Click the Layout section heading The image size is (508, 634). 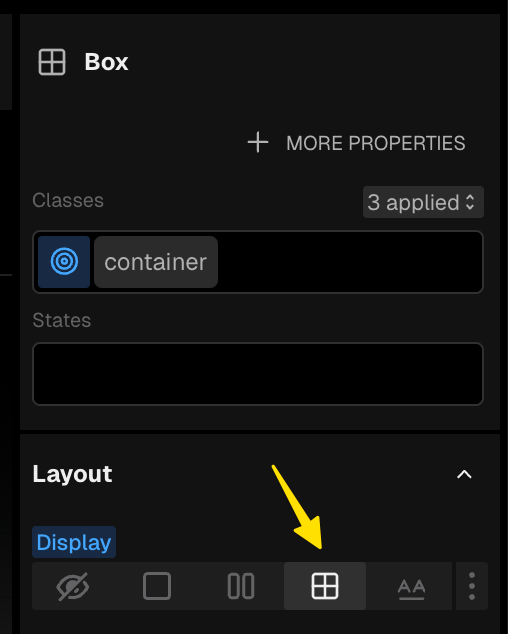pos(72,474)
